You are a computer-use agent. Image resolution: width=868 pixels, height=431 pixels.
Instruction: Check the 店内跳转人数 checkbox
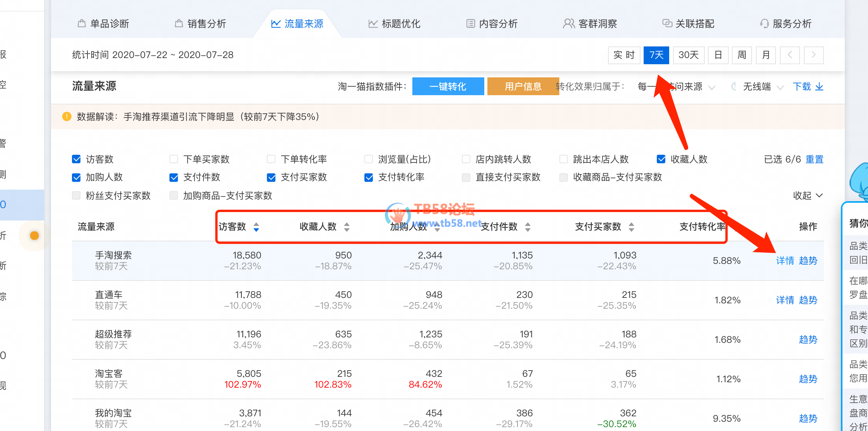(466, 159)
